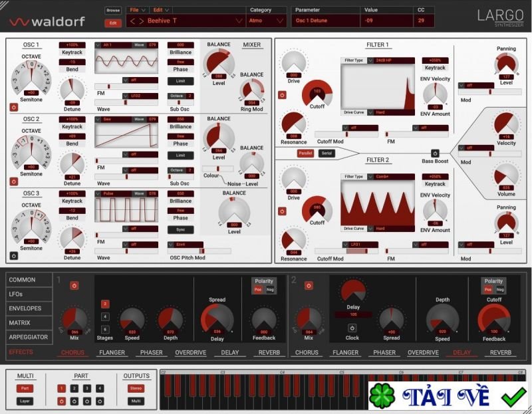The image size is (532, 414).
Task: Toggle the OSC 1 power button
Action: (x=13, y=106)
